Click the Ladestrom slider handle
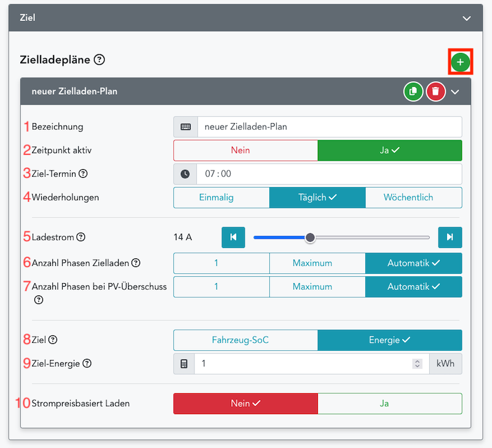The image size is (492, 448). 311,238
